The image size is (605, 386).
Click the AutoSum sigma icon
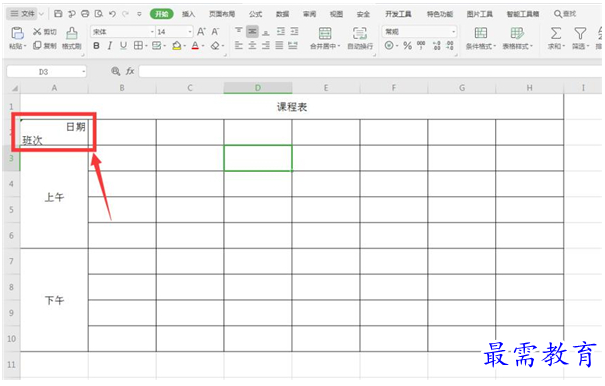(x=556, y=34)
